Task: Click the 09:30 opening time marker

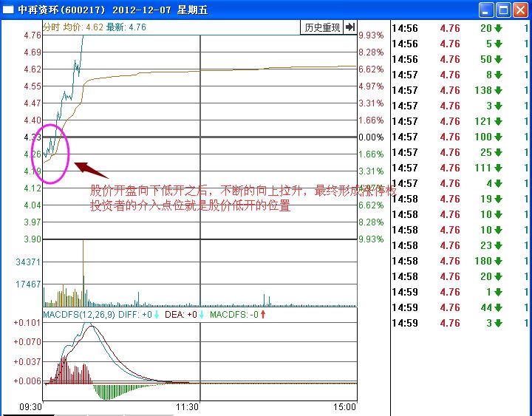Action: point(29,406)
